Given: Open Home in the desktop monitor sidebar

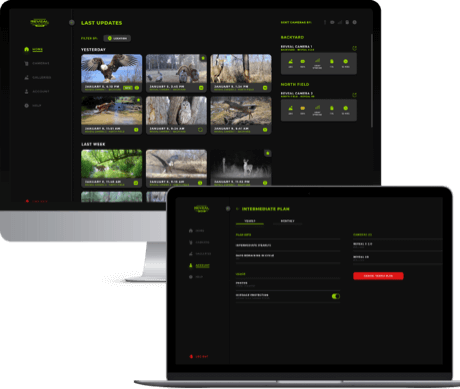Looking at the screenshot, I should click(37, 50).
